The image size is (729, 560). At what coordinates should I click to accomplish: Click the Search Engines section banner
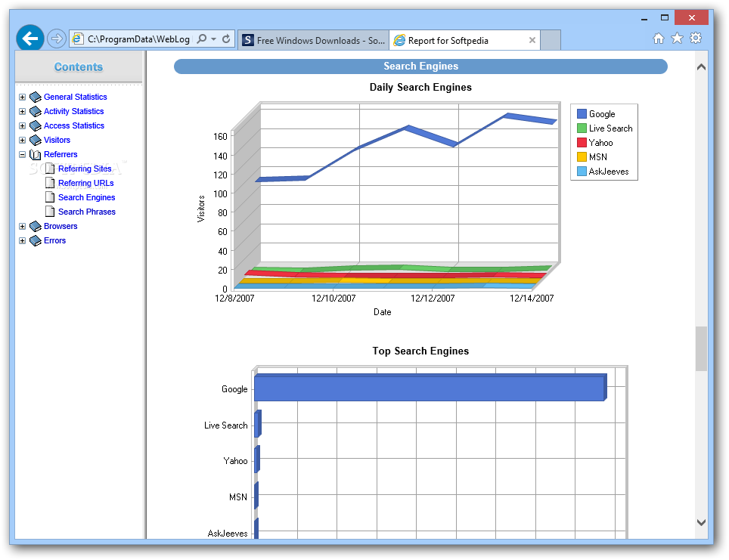(420, 67)
